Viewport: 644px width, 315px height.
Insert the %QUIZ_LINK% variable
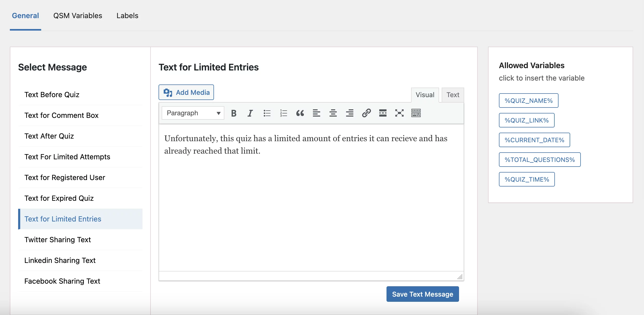click(x=527, y=120)
